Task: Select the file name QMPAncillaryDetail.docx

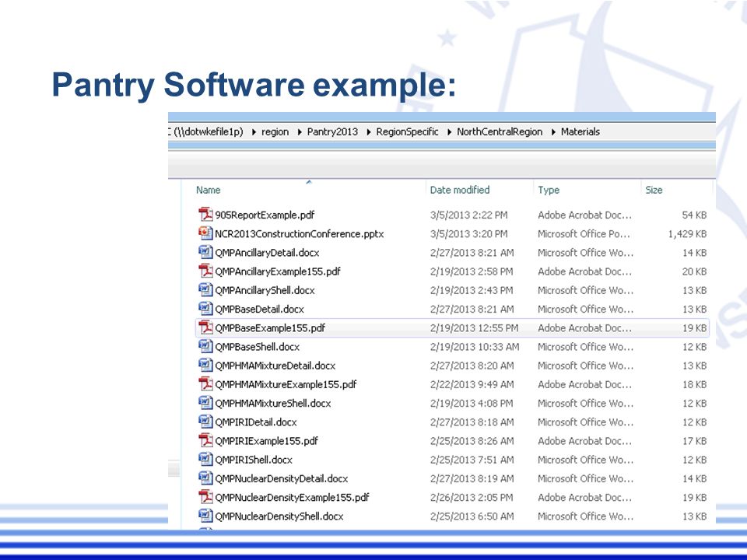Action: (267, 252)
